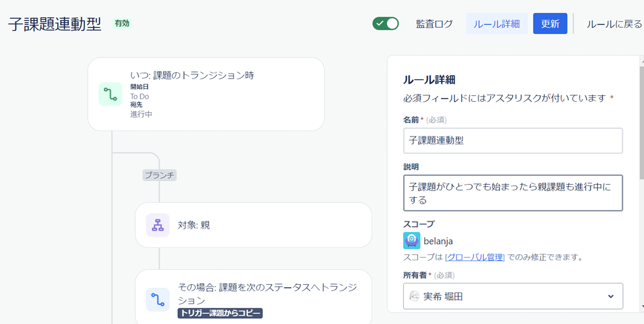Click the 子課題連動型 rule title
The image size is (644, 324).
[x=55, y=24]
